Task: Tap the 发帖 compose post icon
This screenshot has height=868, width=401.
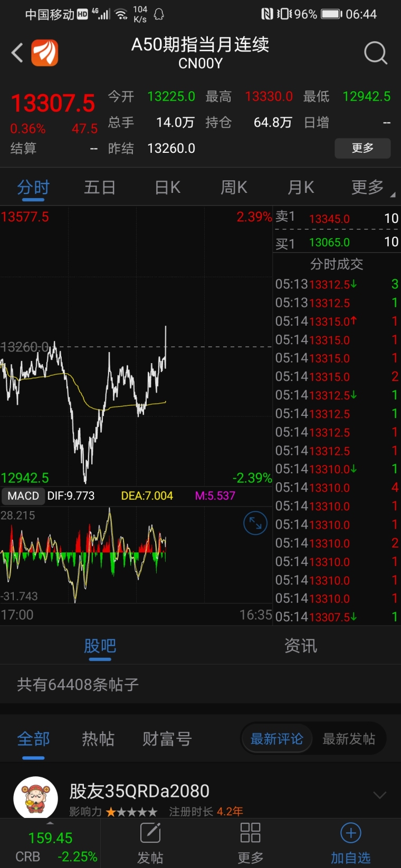Action: [150, 834]
